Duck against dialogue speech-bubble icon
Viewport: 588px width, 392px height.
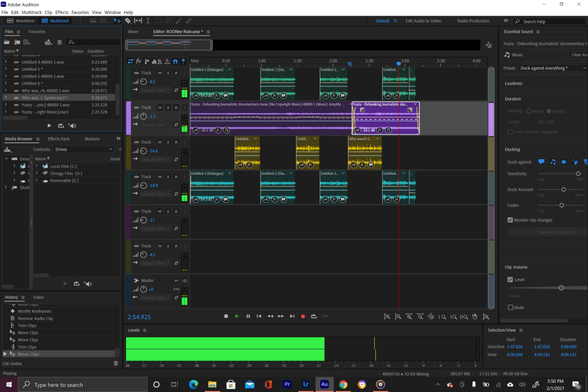(x=541, y=162)
